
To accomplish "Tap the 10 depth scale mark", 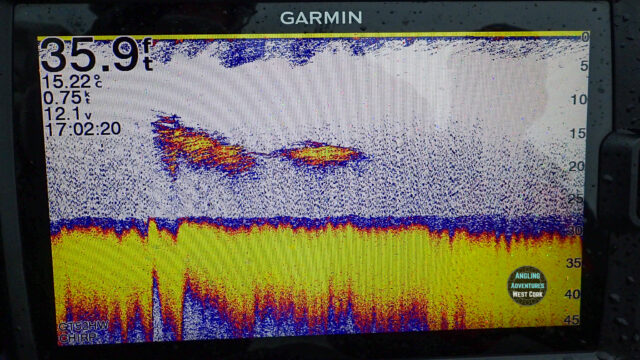I will (x=578, y=99).
